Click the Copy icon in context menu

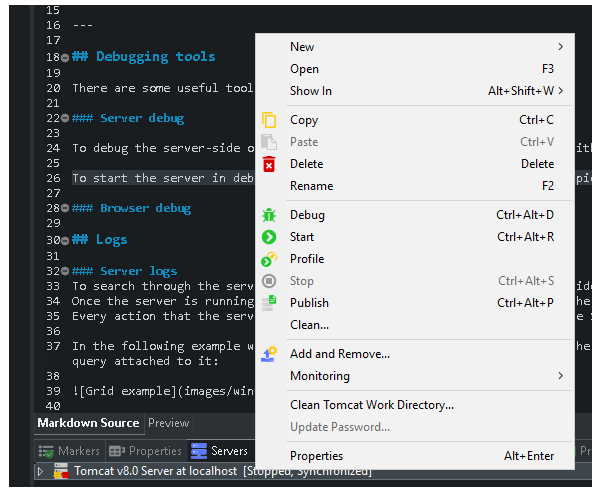pyautogui.click(x=269, y=120)
